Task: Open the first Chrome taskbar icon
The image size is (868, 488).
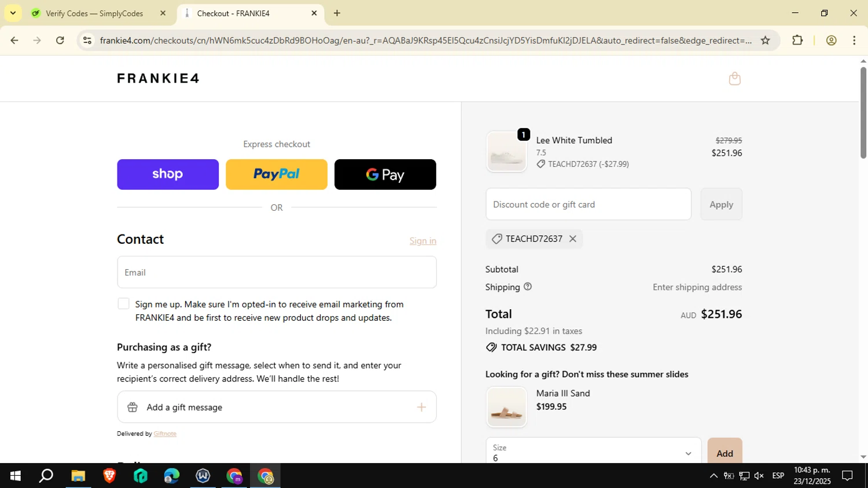Action: coord(234,476)
